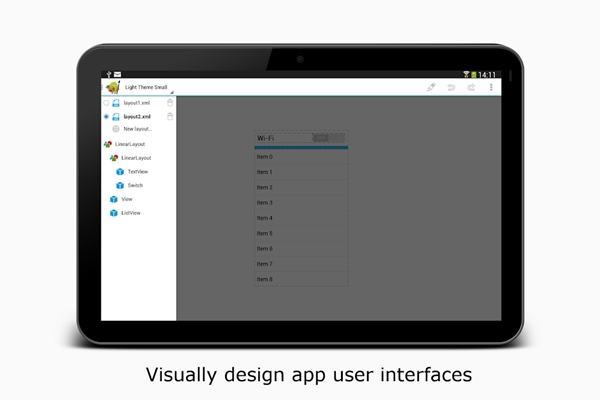
Task: Click the share icon in the toolbar
Action: (471, 88)
